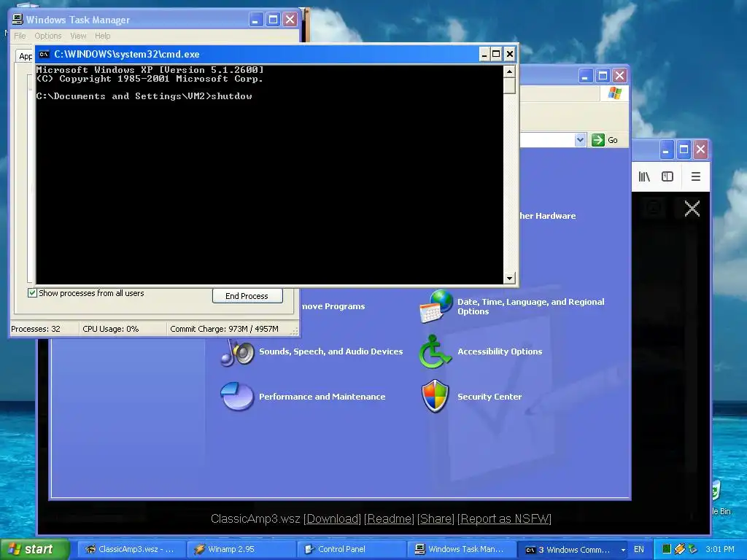
Task: Follow the Download link for ClassicAmp3.wsz
Action: 333,518
